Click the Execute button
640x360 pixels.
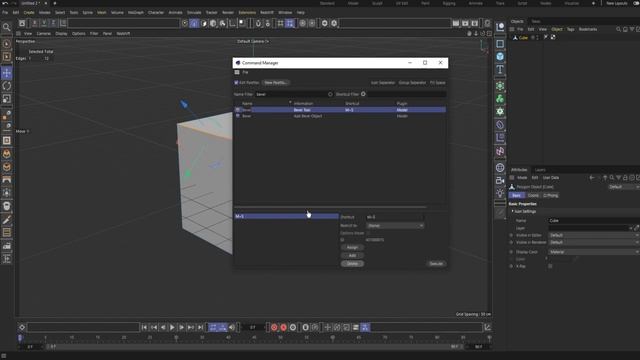click(436, 264)
